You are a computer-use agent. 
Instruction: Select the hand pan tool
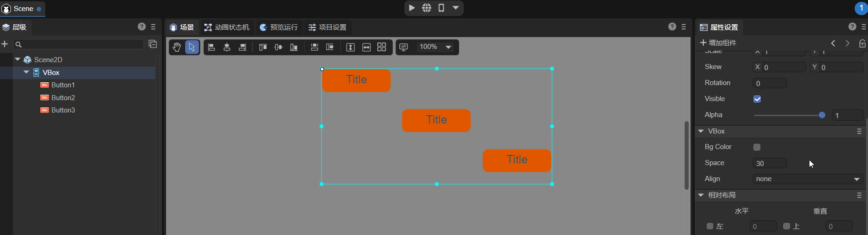tap(177, 47)
